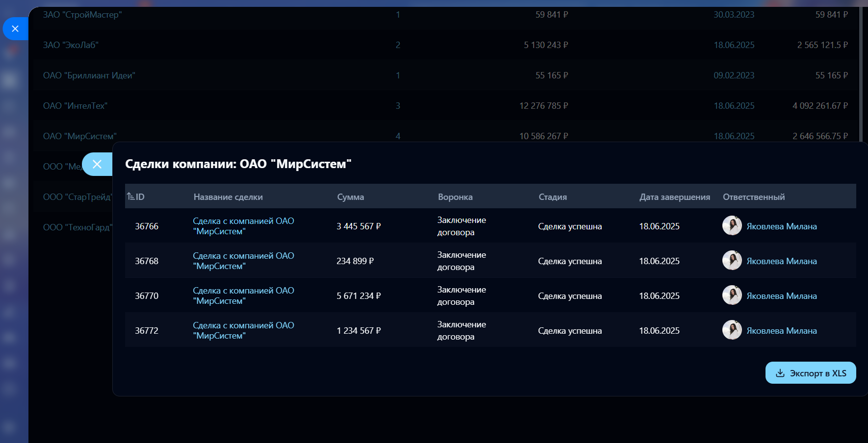
Task: Open the deal link in row 36772
Action: (243, 330)
